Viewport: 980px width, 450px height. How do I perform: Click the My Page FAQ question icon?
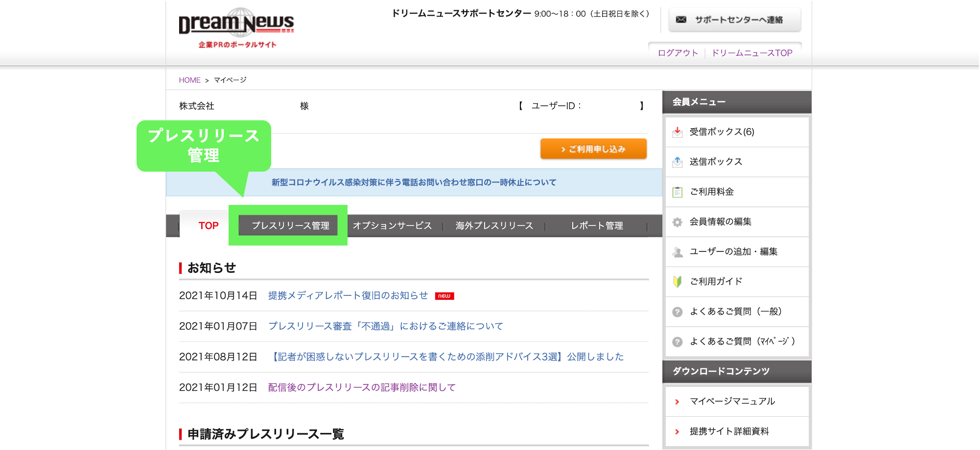tap(677, 342)
